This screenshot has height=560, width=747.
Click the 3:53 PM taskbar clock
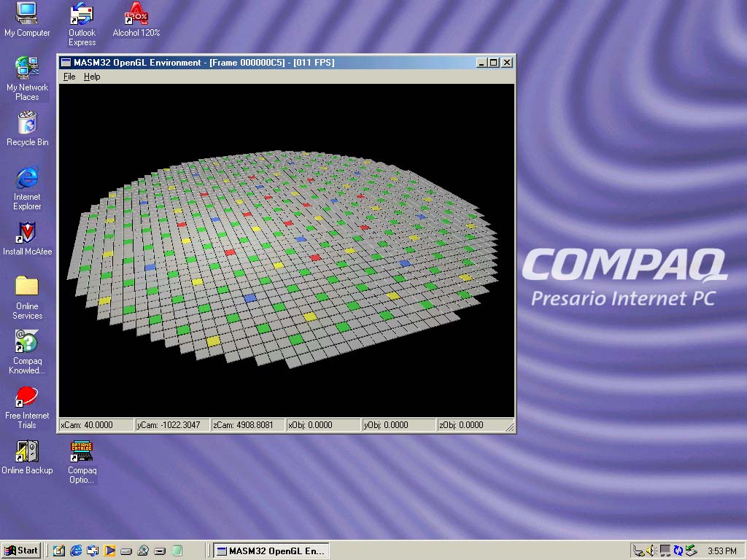pos(721,551)
